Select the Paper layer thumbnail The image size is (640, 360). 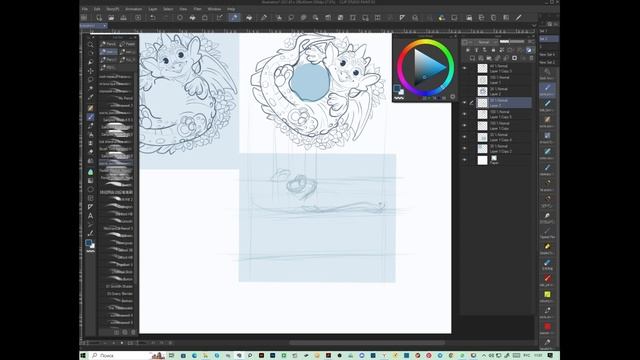pyautogui.click(x=482, y=160)
